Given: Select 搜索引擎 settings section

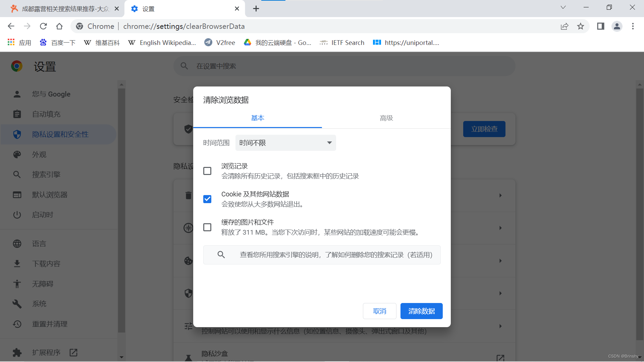Looking at the screenshot, I should click(46, 174).
